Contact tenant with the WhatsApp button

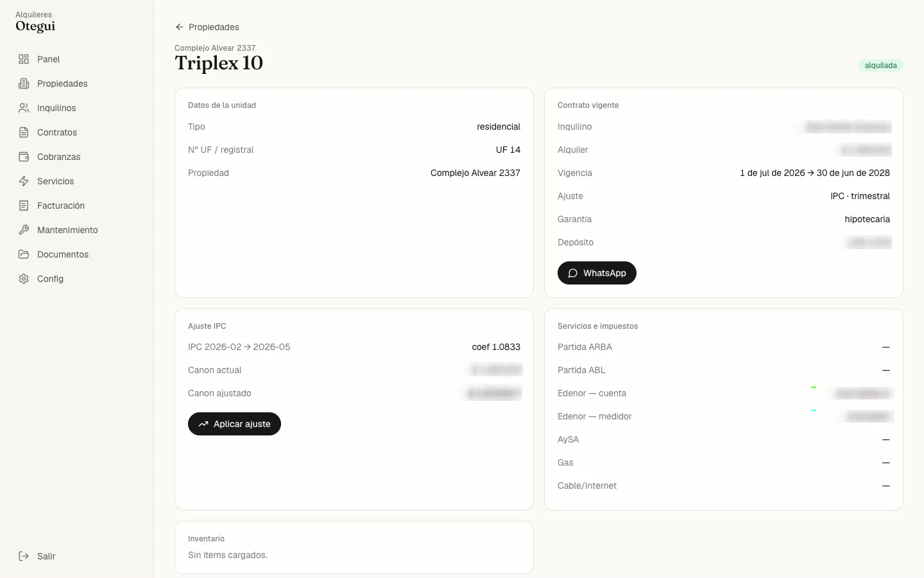coord(597,273)
